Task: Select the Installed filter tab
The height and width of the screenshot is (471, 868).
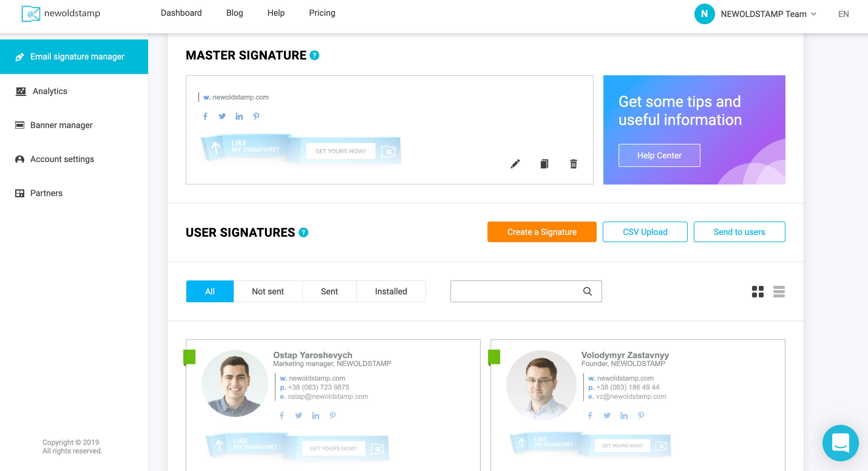Action: tap(390, 291)
